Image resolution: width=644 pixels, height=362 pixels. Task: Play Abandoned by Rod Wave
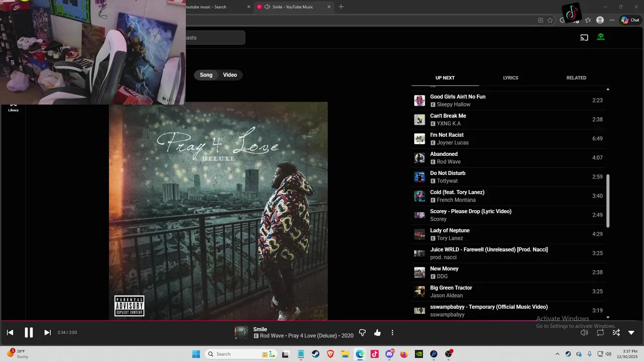[x=509, y=158]
